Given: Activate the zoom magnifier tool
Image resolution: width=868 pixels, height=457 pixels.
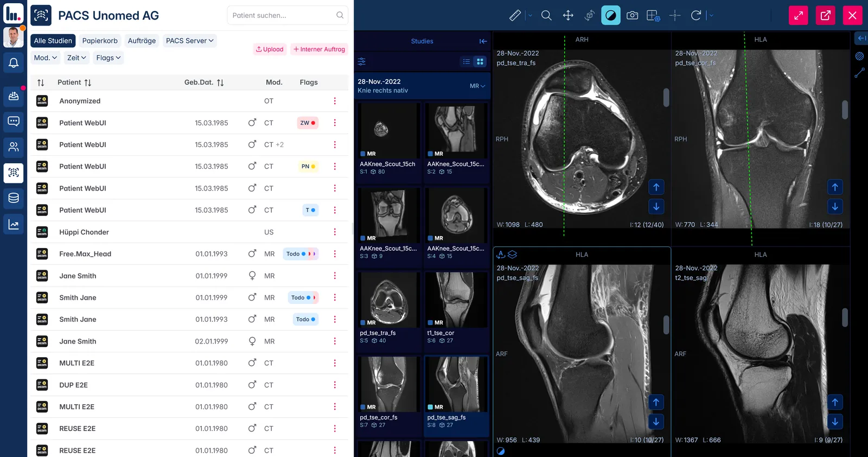Looking at the screenshot, I should [x=546, y=16].
